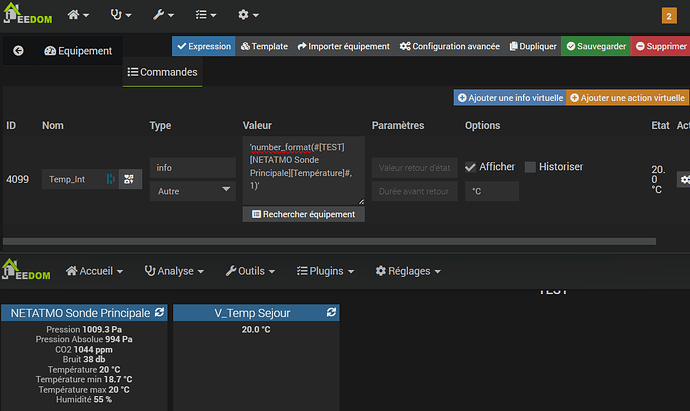Open Configuration avancée

450,46
